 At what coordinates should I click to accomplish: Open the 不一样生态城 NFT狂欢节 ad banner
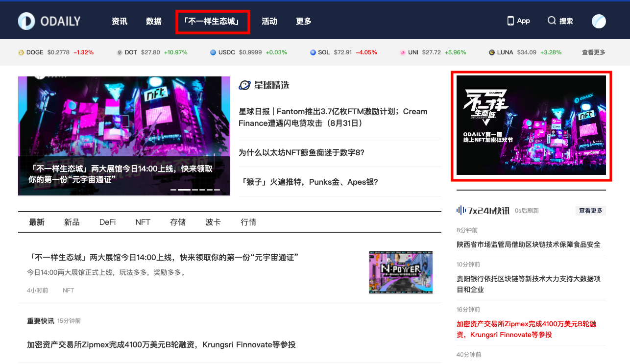[531, 125]
